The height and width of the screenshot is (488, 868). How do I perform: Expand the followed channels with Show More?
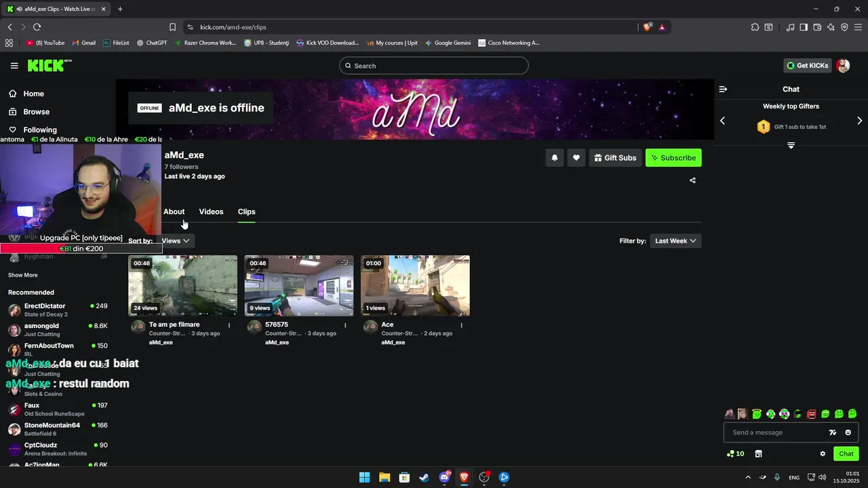[x=23, y=275]
